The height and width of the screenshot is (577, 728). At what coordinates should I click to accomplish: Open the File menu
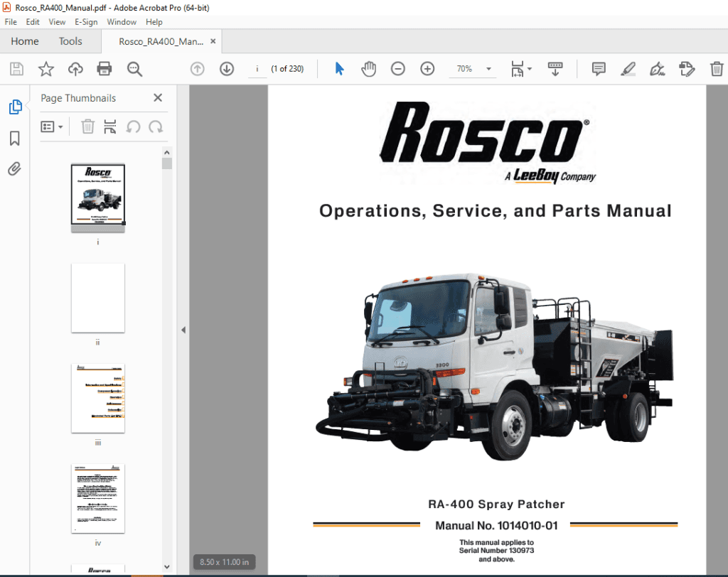(11, 22)
